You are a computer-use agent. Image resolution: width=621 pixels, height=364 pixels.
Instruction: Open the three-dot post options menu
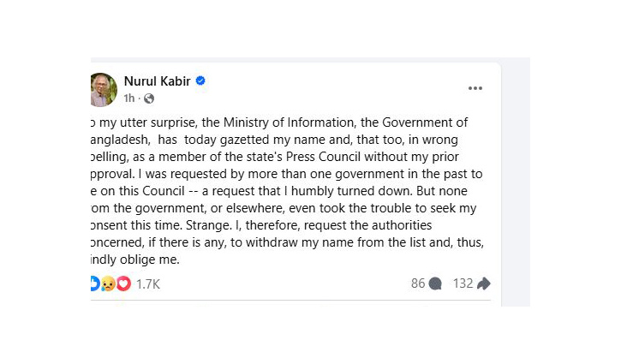tap(475, 88)
